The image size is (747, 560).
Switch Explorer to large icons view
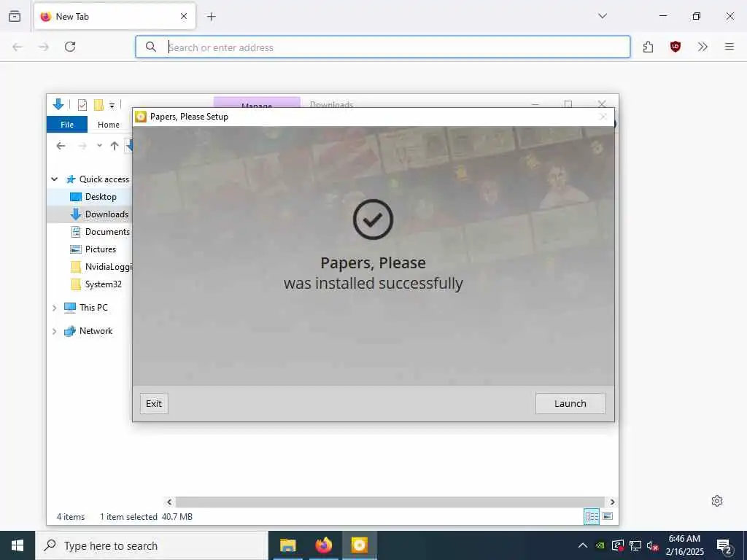[608, 517]
